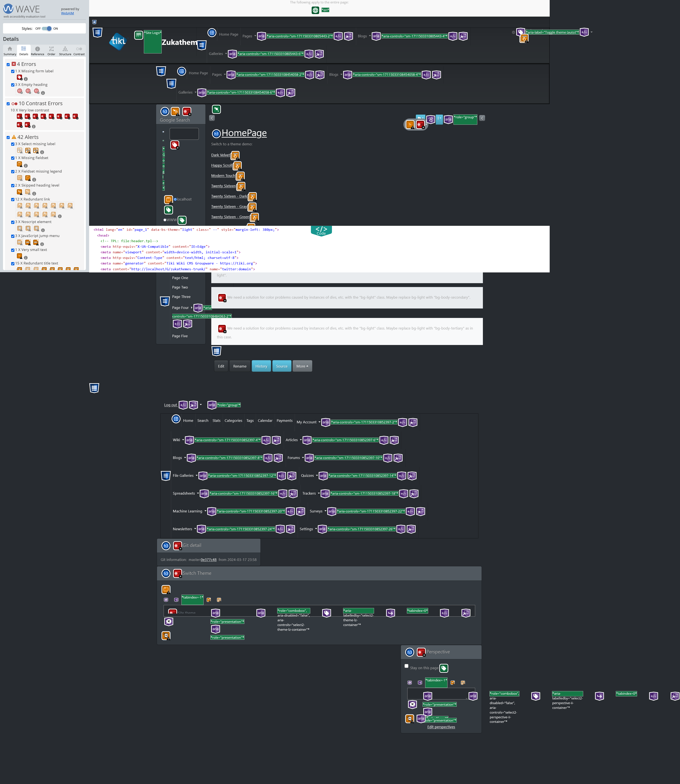Image resolution: width=680 pixels, height=784 pixels.
Task: Click the language globe icon at top
Action: tap(315, 10)
